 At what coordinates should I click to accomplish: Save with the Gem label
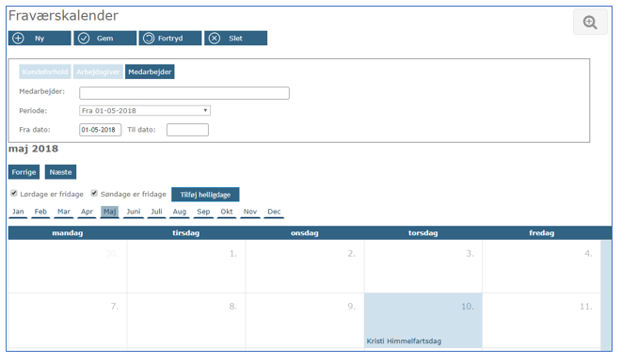[105, 39]
